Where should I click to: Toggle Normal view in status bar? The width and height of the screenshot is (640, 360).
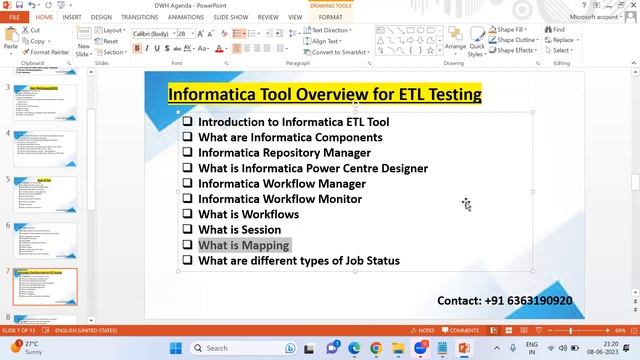[493, 330]
